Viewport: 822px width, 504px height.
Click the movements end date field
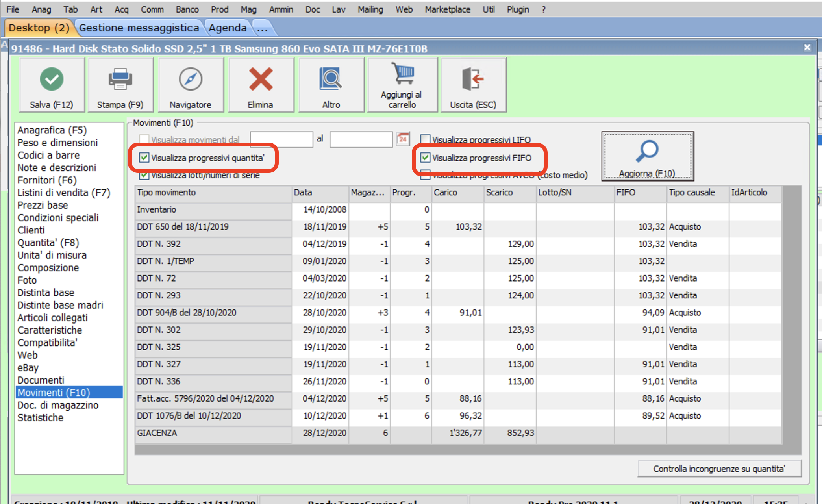361,139
